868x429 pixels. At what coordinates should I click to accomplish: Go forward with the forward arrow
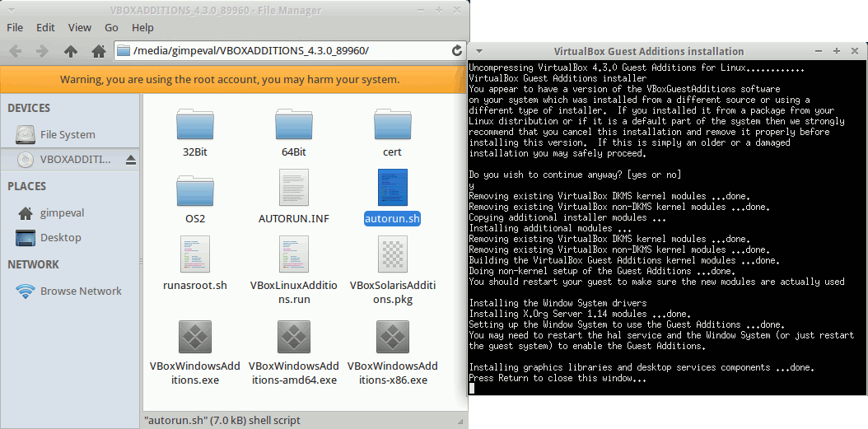click(x=42, y=52)
